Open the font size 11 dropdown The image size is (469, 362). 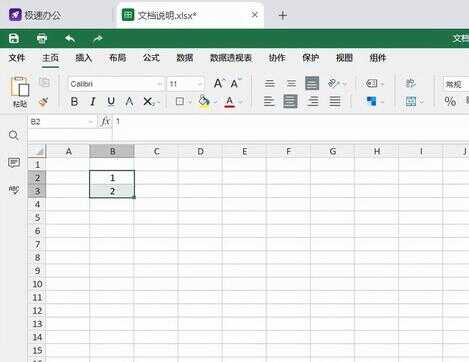[x=199, y=84]
